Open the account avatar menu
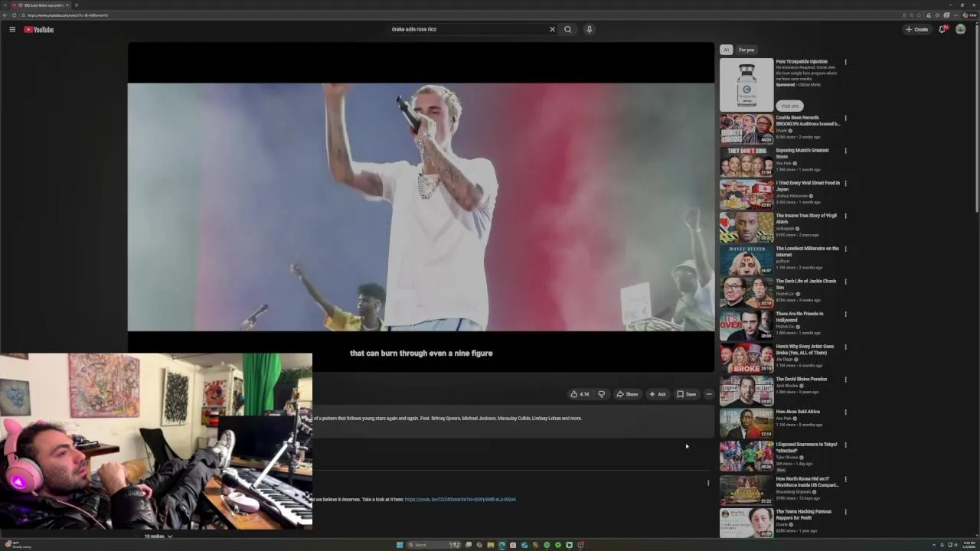980x551 pixels. (x=961, y=29)
